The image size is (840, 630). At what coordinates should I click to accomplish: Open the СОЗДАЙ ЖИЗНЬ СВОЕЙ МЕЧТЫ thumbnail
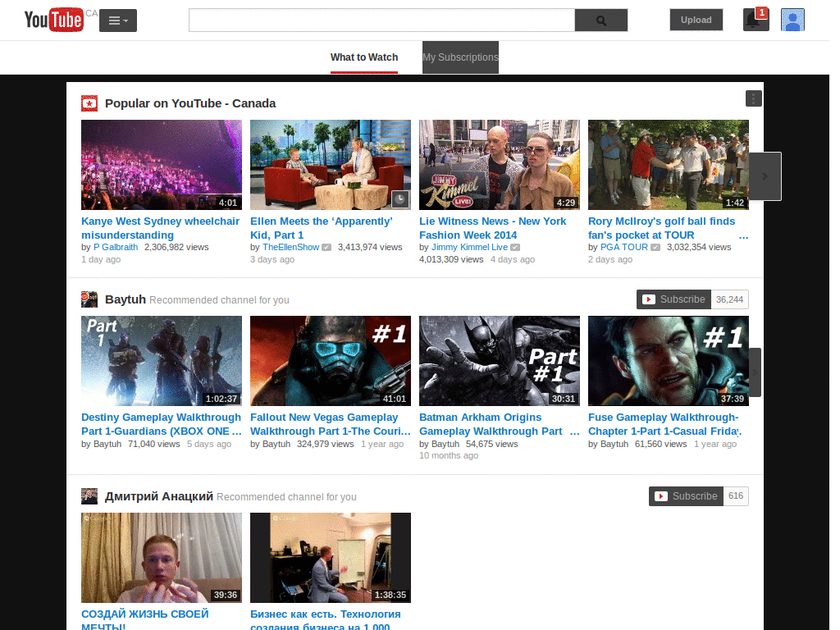tap(162, 558)
